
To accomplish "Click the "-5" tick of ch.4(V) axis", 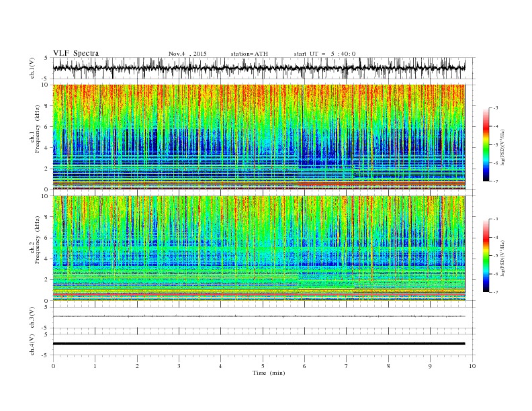I will tap(46, 355).
